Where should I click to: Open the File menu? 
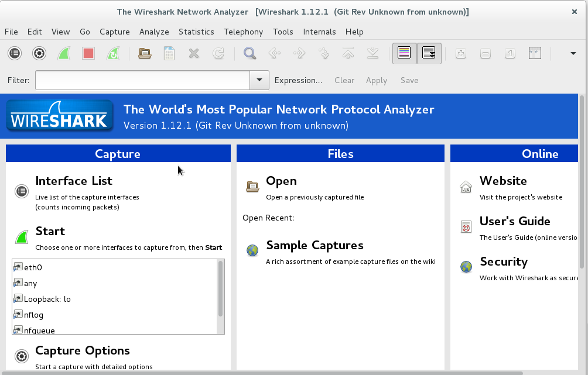click(11, 32)
